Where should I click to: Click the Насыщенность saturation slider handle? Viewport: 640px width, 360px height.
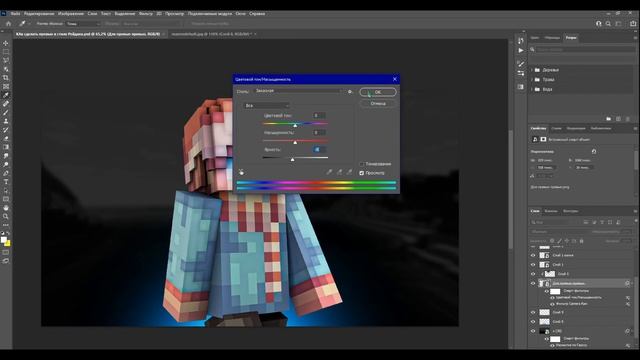(295, 142)
